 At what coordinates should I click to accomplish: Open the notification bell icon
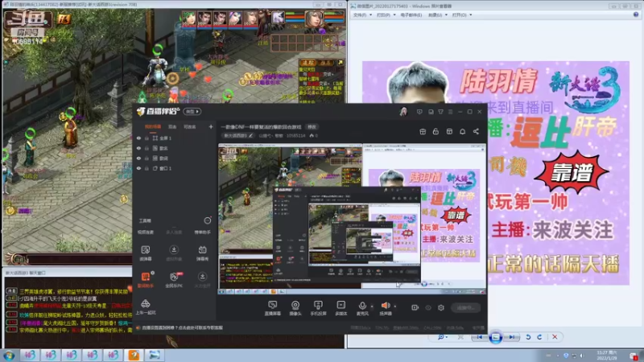tap(462, 131)
